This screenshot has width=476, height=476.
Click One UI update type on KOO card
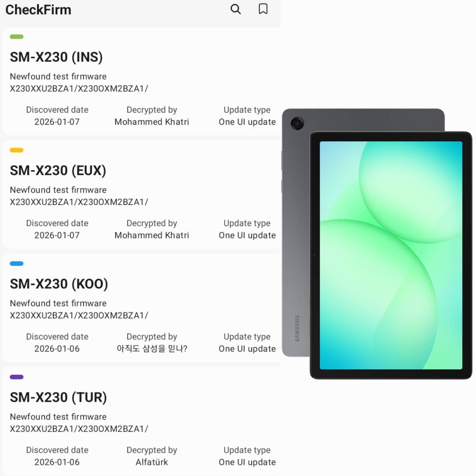pos(247,348)
